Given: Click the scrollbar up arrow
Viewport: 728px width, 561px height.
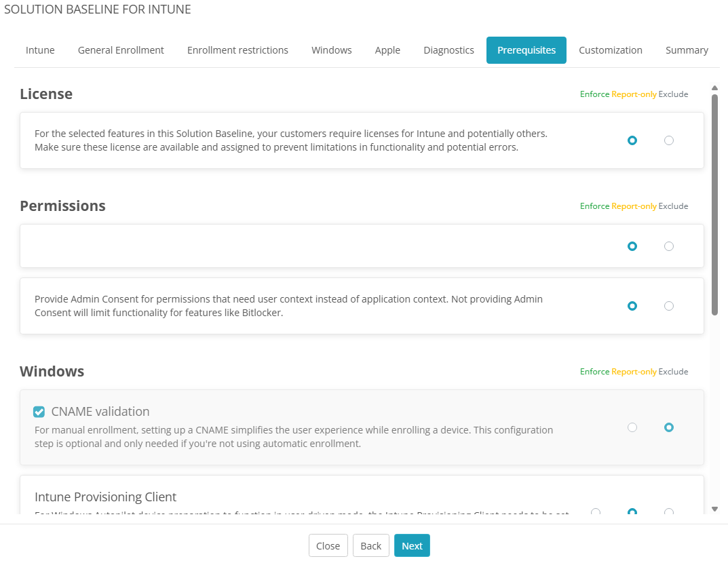Looking at the screenshot, I should [x=715, y=88].
